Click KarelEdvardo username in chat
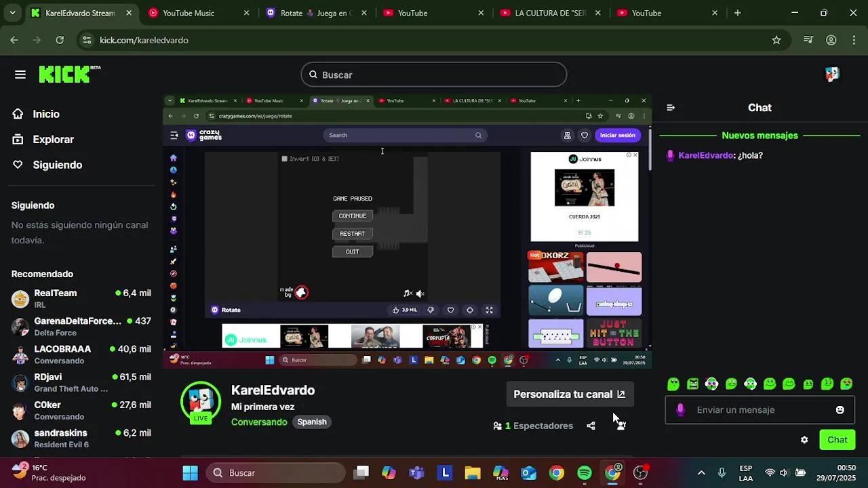 click(705, 155)
